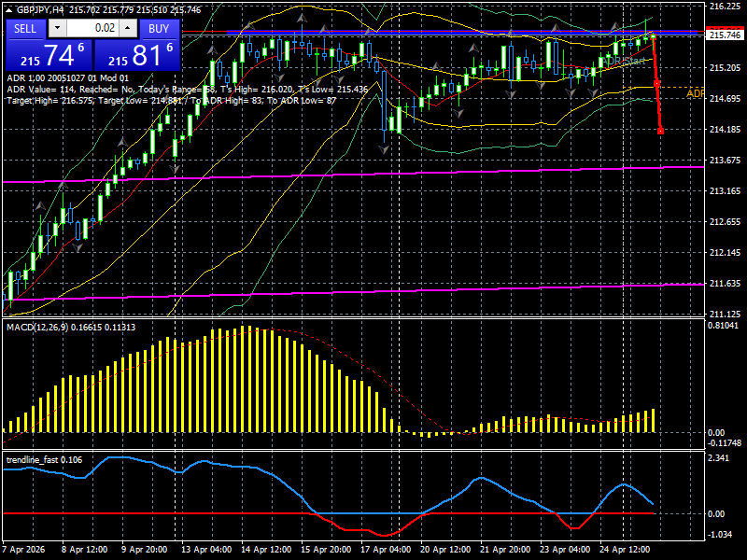Click the 213.675 price scale label

725,161
